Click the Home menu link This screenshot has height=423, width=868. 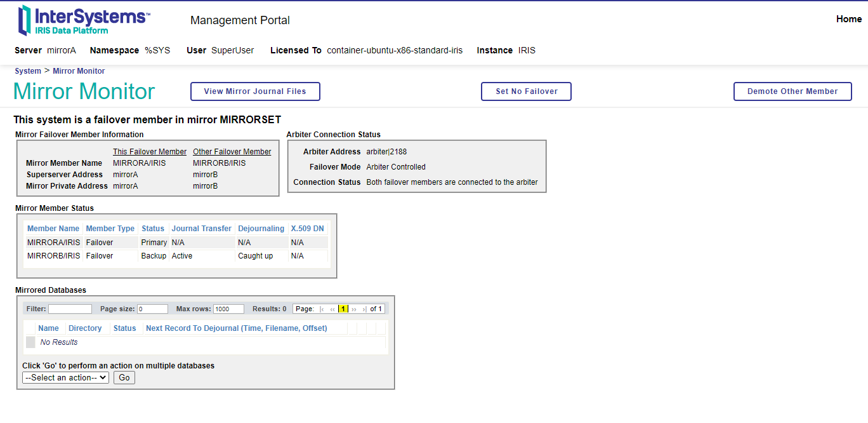click(848, 19)
